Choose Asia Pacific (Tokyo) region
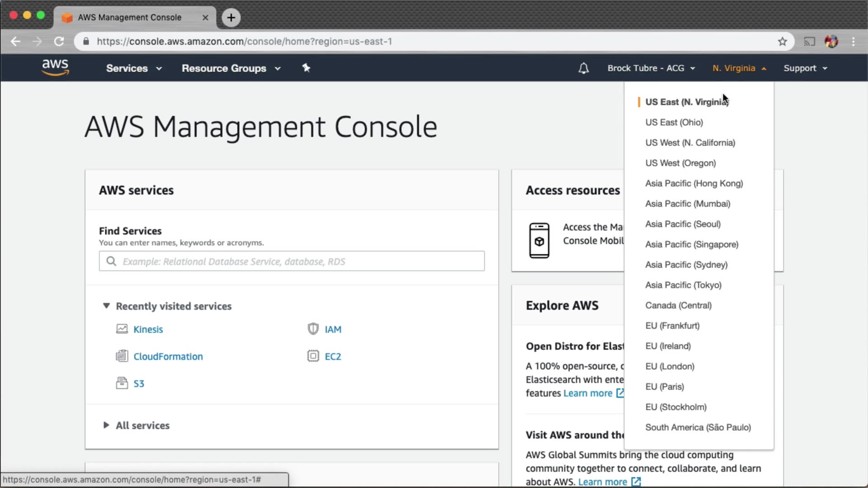Screen dimensions: 868x488 click(683, 285)
